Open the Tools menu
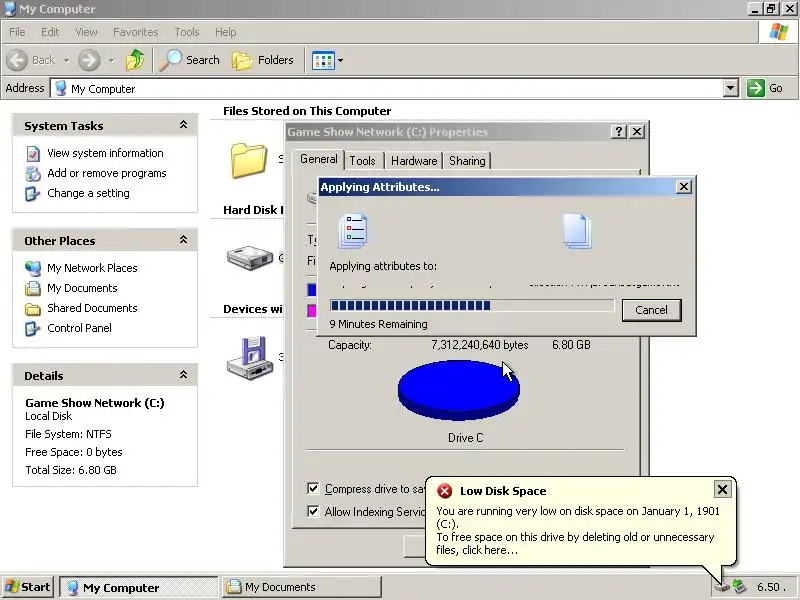Viewport: 800px width, 600px height. [187, 32]
